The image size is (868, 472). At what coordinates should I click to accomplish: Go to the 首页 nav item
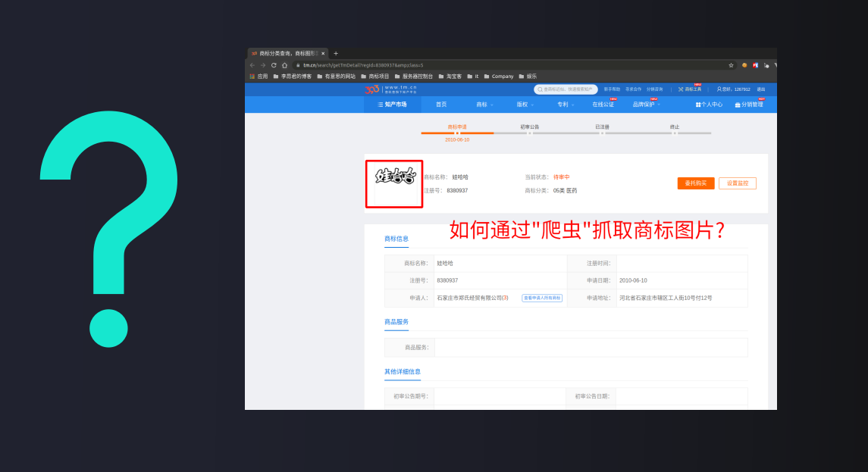[441, 105]
